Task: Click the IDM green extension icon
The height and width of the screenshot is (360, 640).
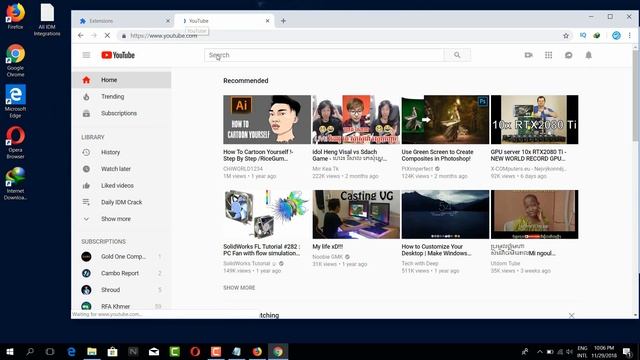Action: 597,36
